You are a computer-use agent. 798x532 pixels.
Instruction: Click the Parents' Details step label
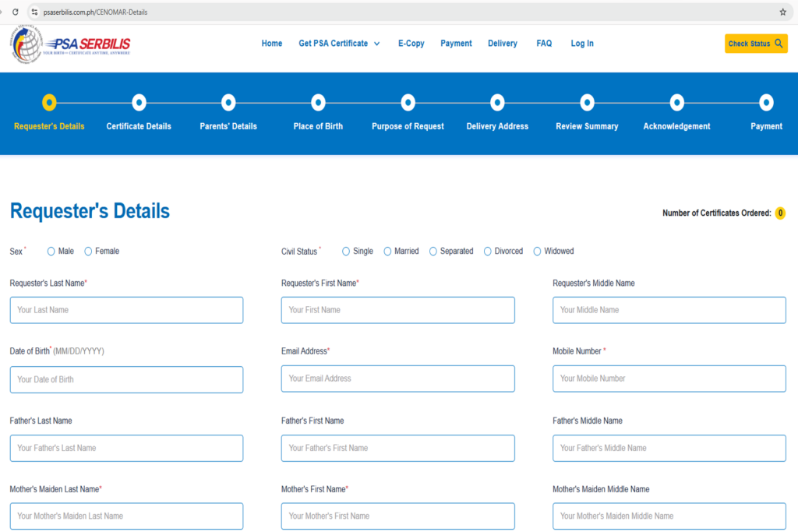click(228, 126)
